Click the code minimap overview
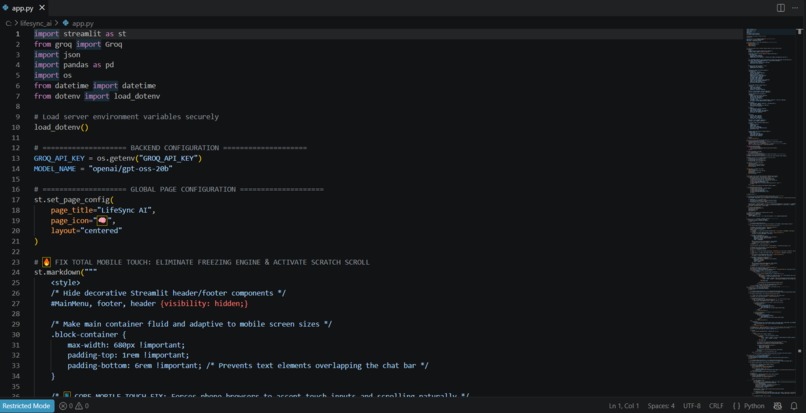This screenshot has height=413, width=806. point(770,212)
